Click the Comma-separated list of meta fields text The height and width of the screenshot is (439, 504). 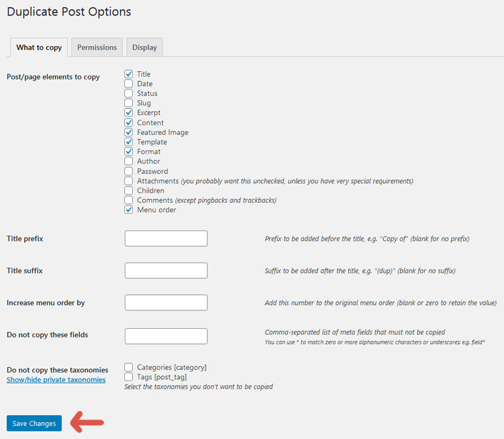[355, 332]
